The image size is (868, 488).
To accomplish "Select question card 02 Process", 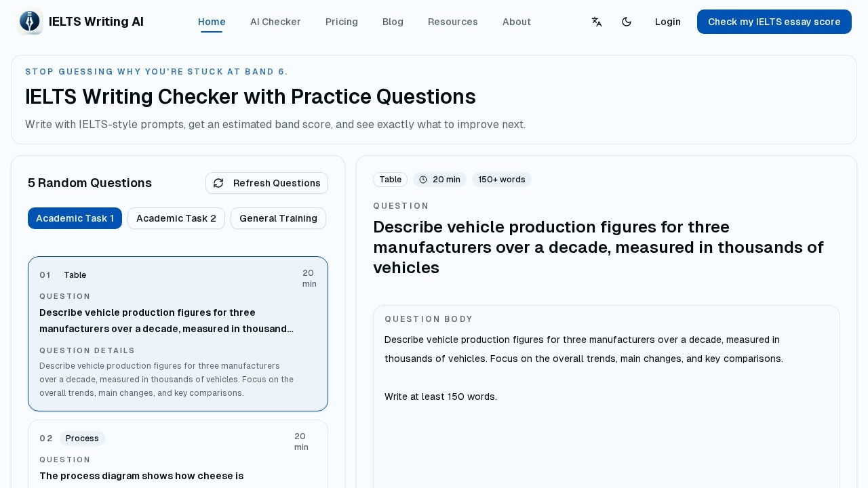I will point(178,453).
